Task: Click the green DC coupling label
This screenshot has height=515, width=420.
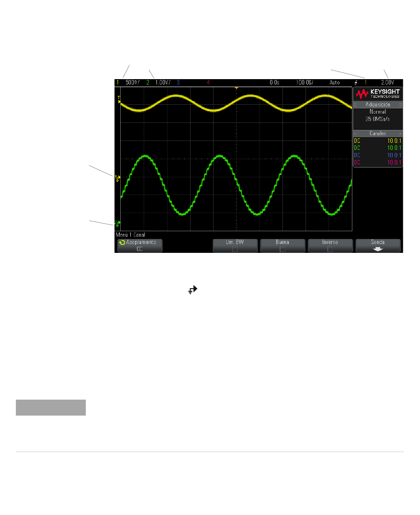Action: click(357, 148)
